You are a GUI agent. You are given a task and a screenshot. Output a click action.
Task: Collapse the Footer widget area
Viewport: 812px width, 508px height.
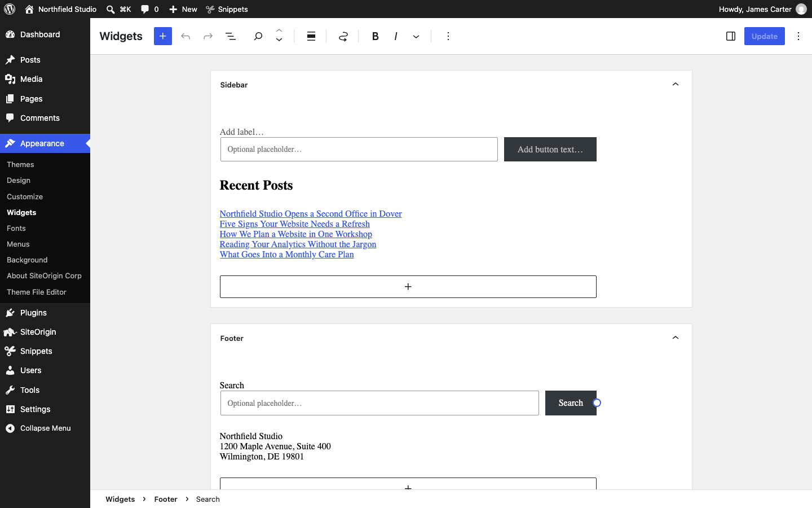click(x=676, y=338)
